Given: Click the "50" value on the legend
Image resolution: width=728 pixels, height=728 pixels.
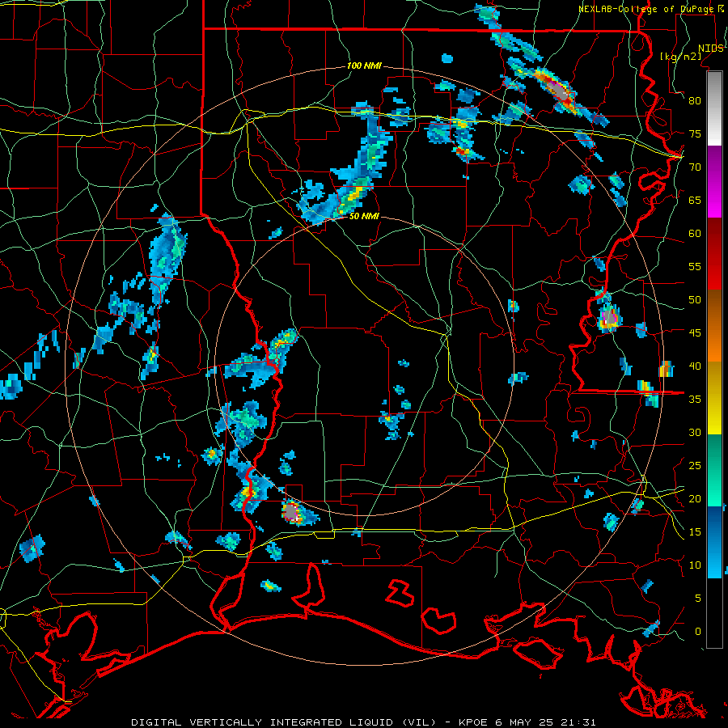Looking at the screenshot, I should [x=695, y=300].
